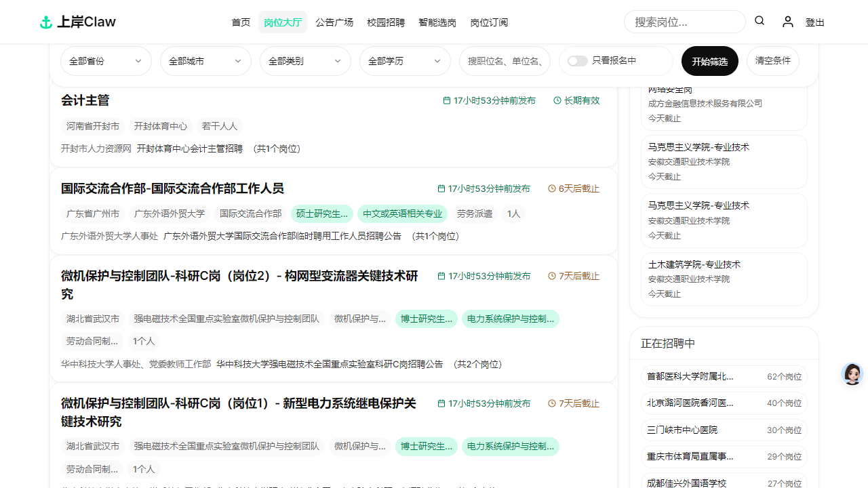The image size is (868, 488).
Task: Switch to the 智能选岗 tab
Action: tap(437, 22)
